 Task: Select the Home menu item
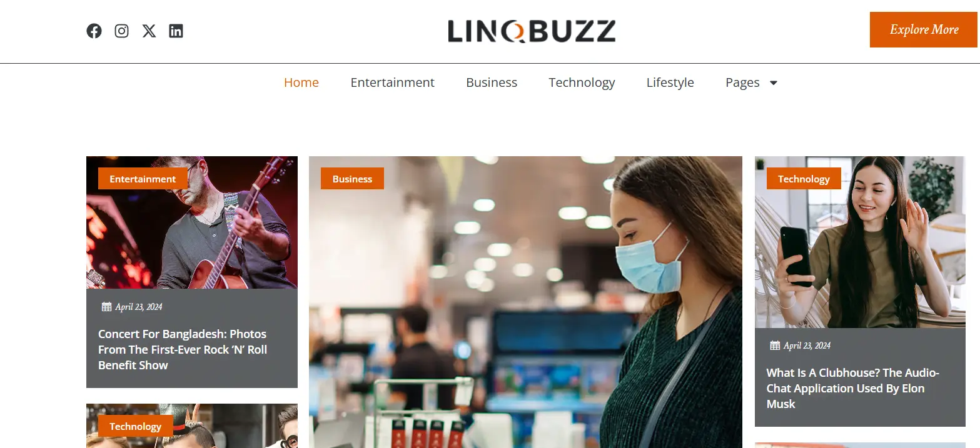pyautogui.click(x=301, y=82)
